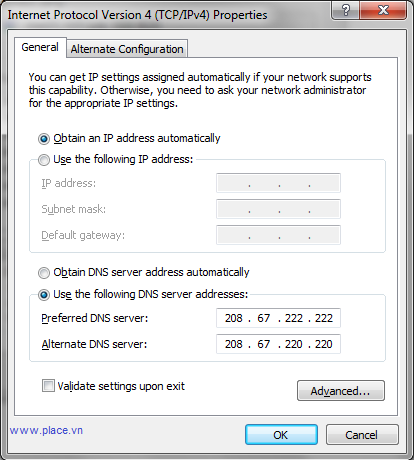Image resolution: width=416 pixels, height=460 pixels.
Task: Click the question mark help icon
Action: [346, 10]
